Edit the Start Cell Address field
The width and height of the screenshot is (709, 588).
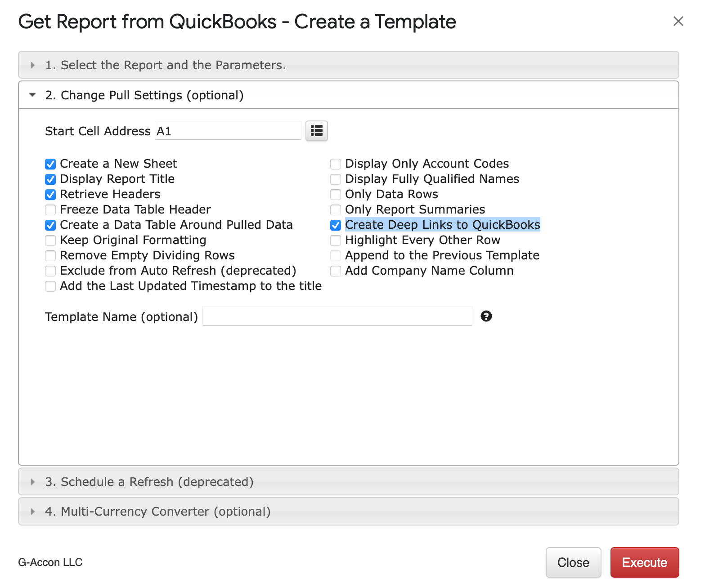click(x=228, y=131)
